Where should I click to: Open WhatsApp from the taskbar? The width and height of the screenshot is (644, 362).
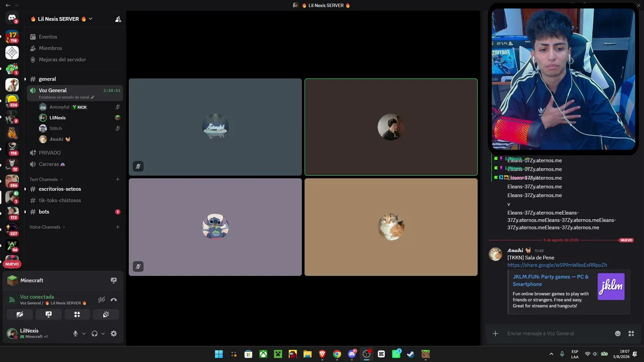point(396,354)
